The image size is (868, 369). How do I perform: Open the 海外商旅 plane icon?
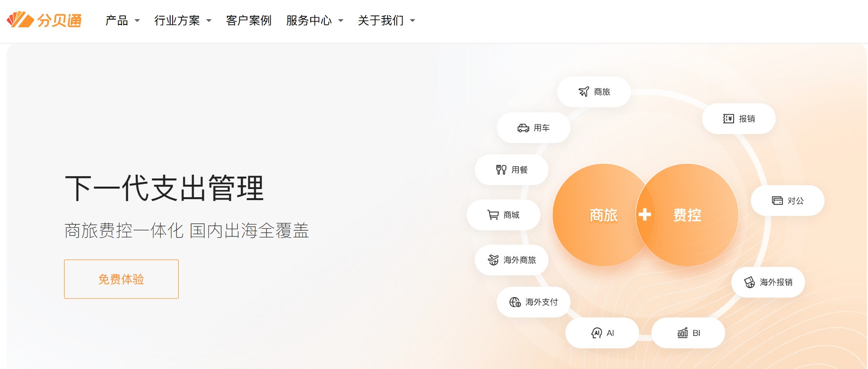(493, 260)
